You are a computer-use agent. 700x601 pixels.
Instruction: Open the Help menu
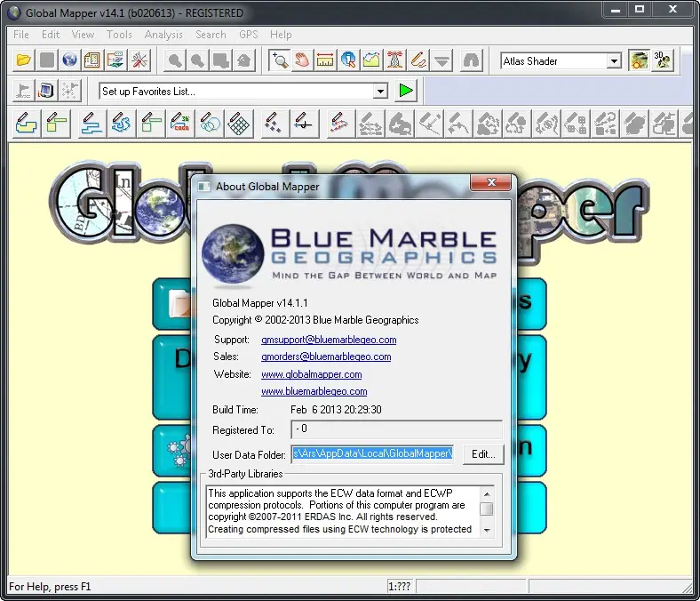pyautogui.click(x=281, y=35)
